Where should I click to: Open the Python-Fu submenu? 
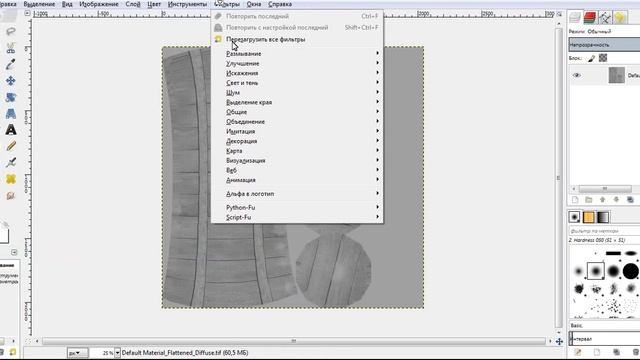[297, 208]
